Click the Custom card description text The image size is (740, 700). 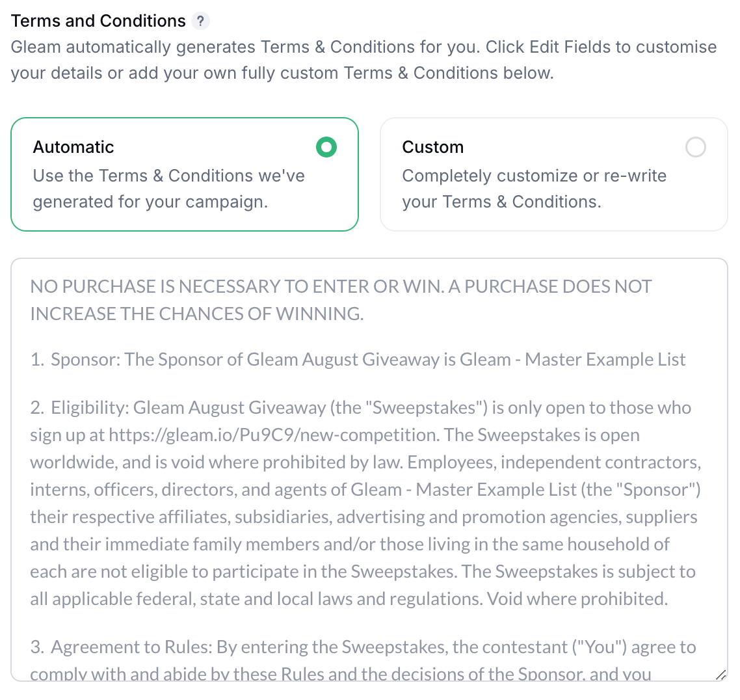(534, 189)
